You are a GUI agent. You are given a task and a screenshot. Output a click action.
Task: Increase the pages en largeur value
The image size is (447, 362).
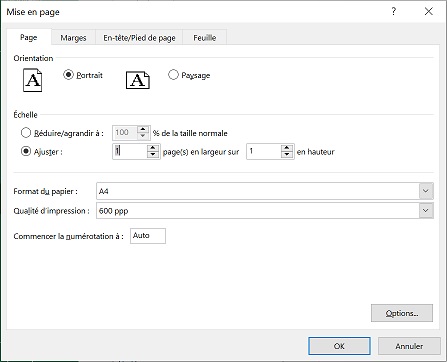click(x=153, y=148)
